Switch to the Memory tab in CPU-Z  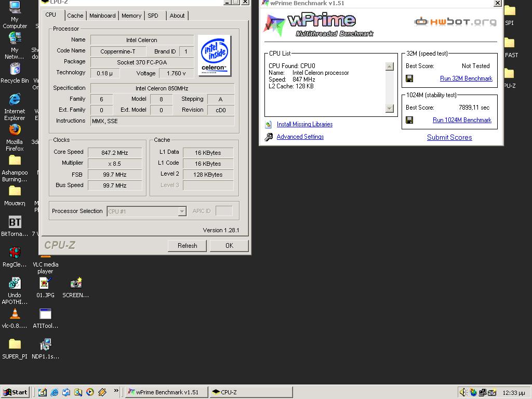coord(131,16)
